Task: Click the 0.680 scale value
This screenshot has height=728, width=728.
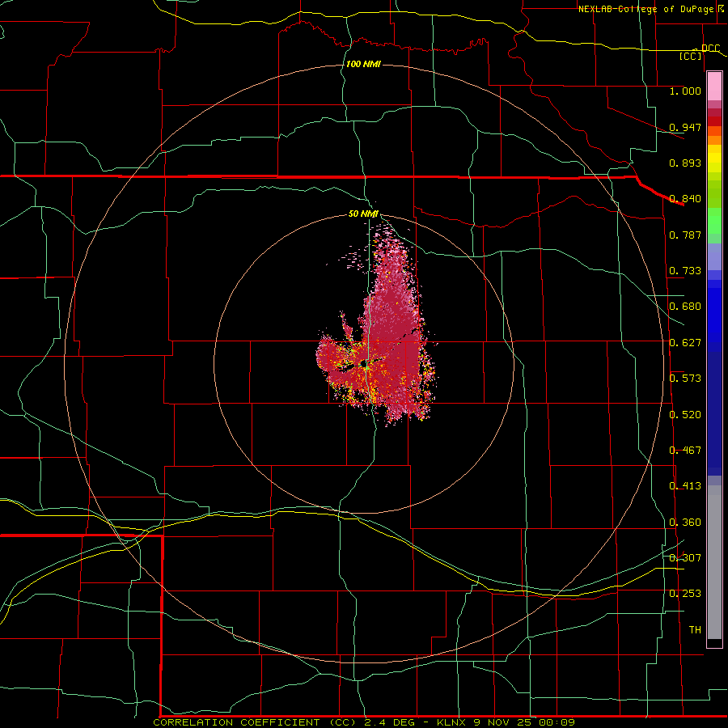Action: [x=685, y=307]
